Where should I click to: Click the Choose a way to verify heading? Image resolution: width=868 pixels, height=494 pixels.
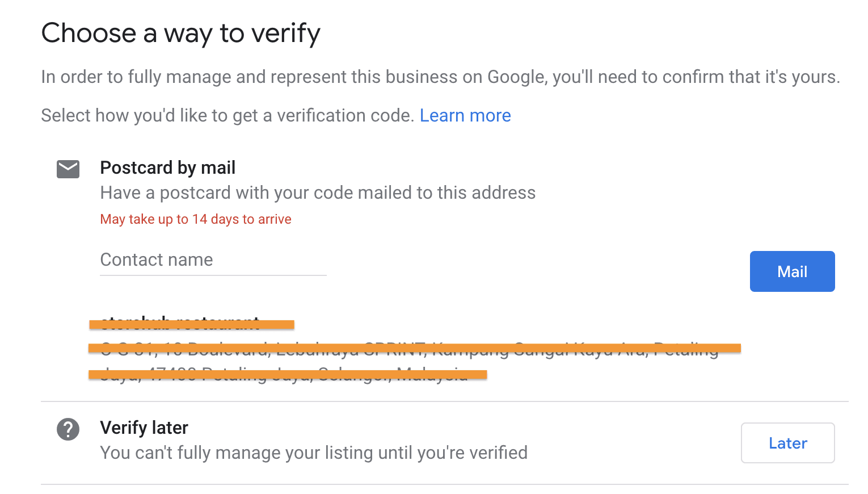[181, 34]
